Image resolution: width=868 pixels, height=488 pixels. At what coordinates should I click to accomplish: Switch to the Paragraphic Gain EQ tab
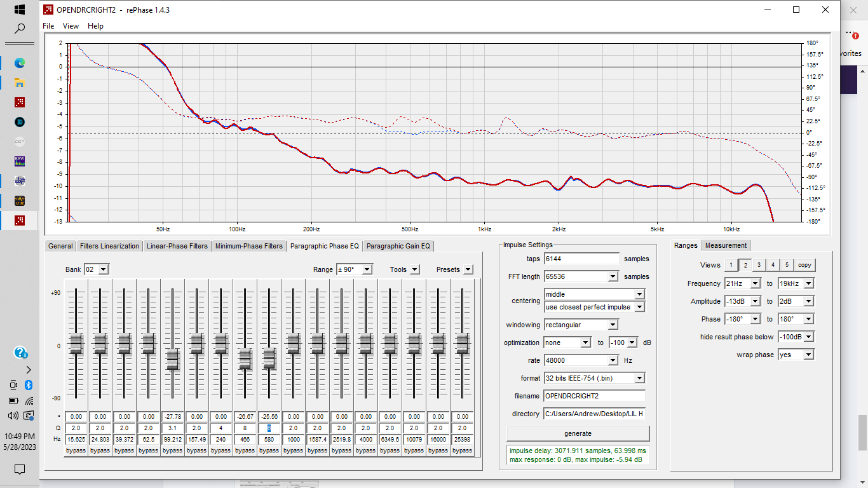coord(398,246)
